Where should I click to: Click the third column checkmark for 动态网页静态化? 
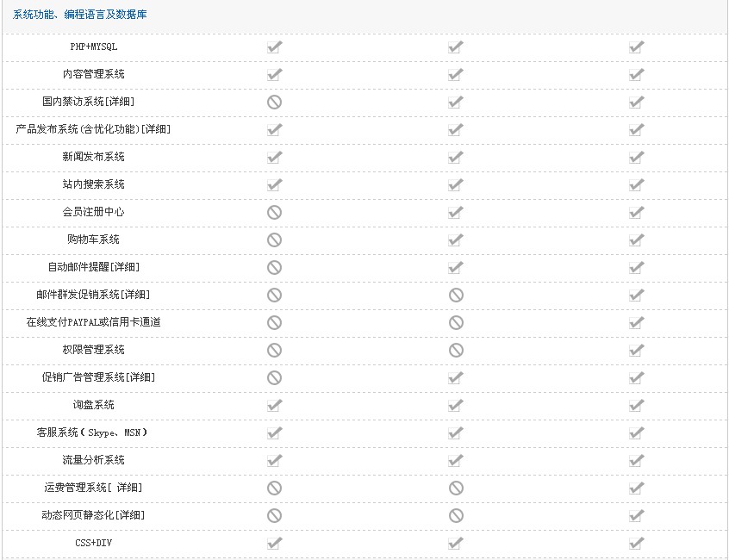coord(637,515)
